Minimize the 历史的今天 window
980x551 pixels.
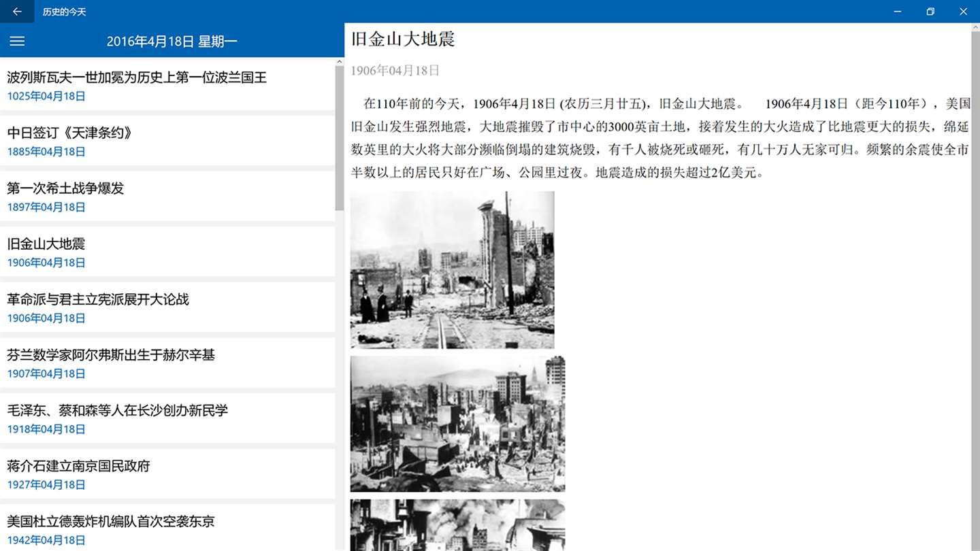(x=898, y=12)
